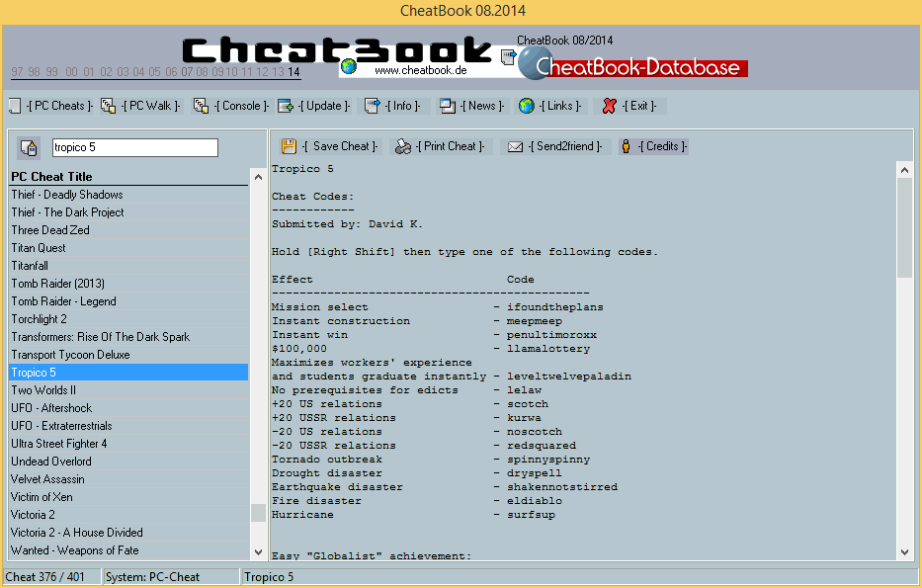Open the Links toolbar button
The image size is (922, 588).
click(x=550, y=106)
